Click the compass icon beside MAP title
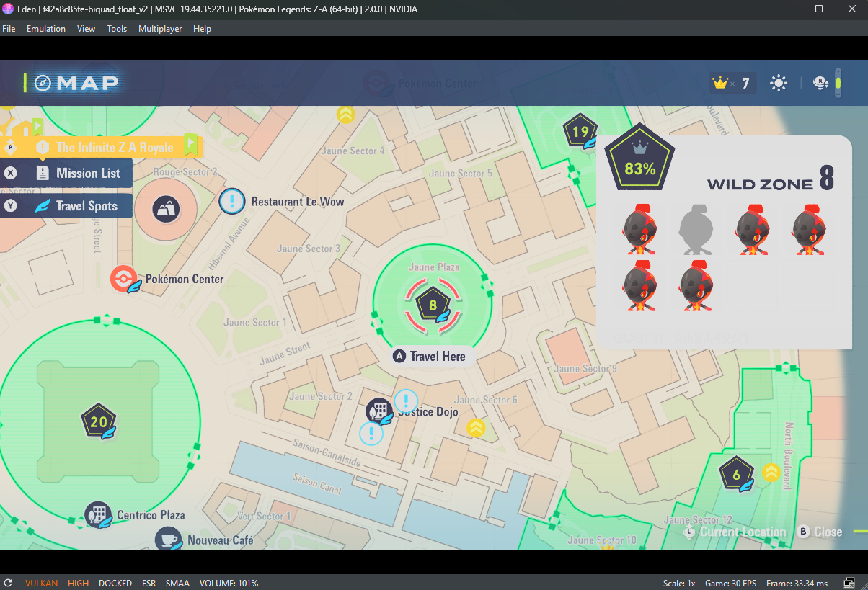Image resolution: width=868 pixels, height=590 pixels. pyautogui.click(x=43, y=83)
